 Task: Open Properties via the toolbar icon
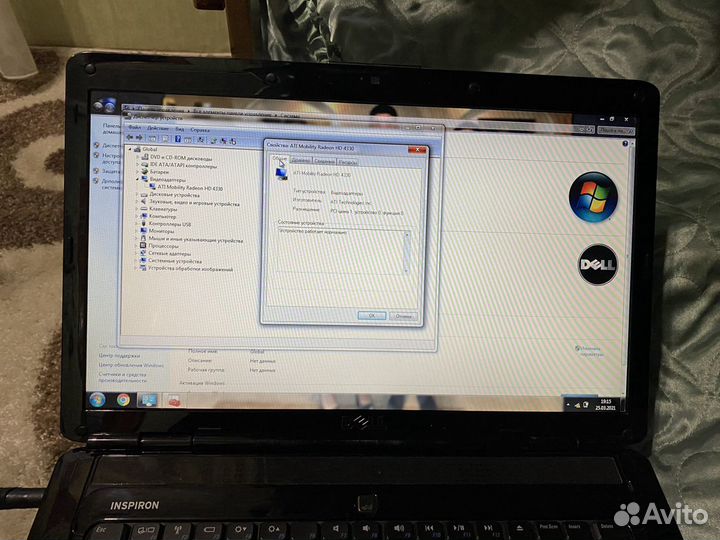(x=165, y=139)
